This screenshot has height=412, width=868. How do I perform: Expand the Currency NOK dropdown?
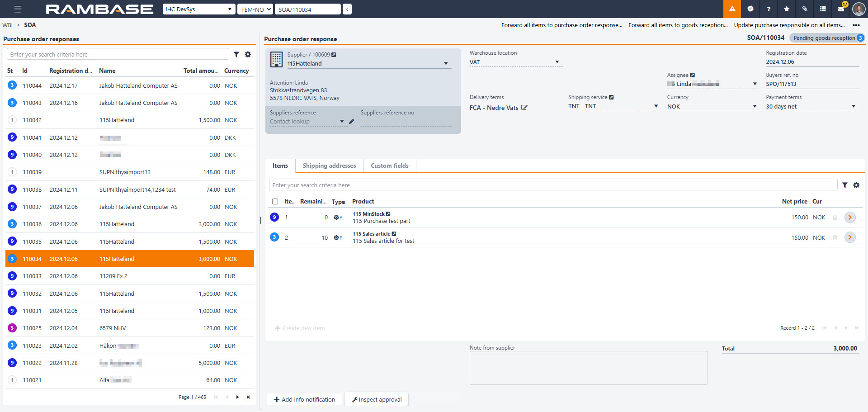755,107
